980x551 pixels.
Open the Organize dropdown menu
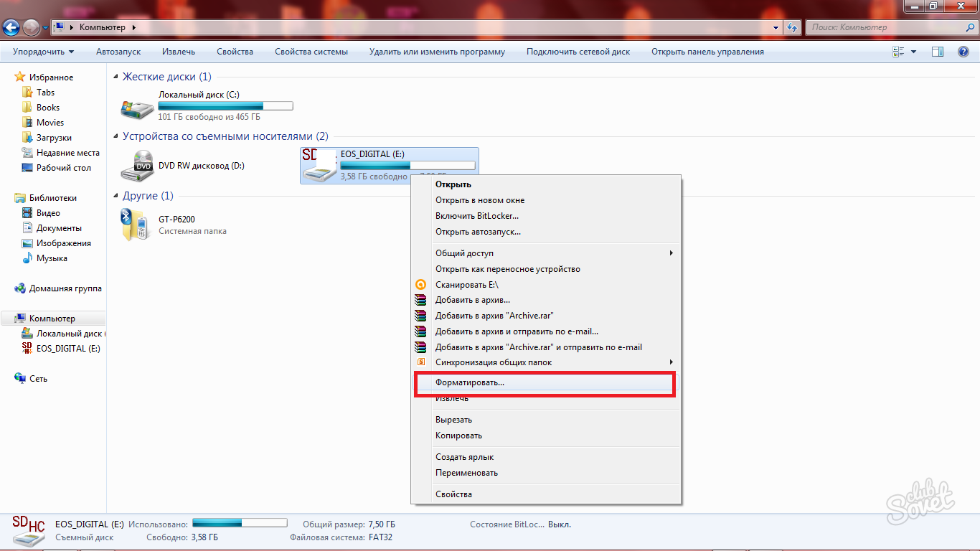(x=43, y=52)
